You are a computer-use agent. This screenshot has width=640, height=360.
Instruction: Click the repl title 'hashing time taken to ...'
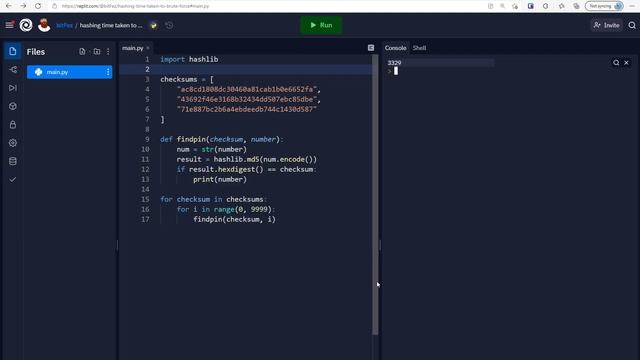click(111, 25)
